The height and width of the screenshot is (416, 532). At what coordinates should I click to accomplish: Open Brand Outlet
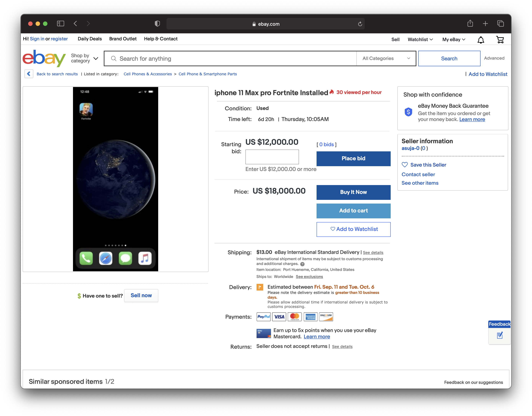(x=123, y=39)
